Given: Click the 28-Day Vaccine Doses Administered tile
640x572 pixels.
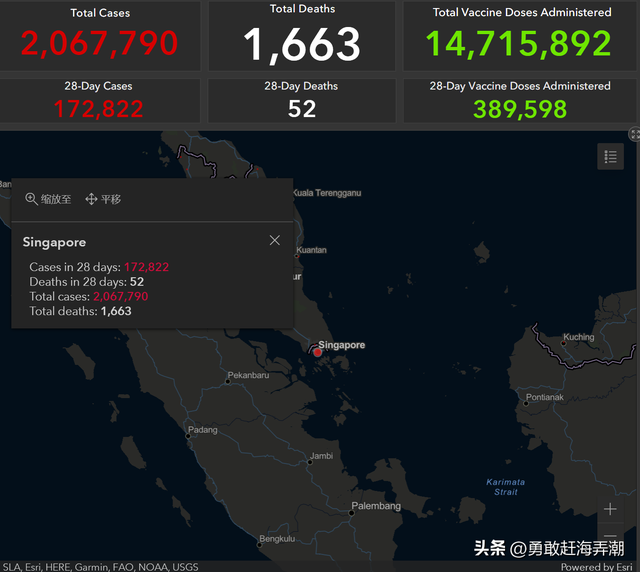Looking at the screenshot, I should [x=521, y=100].
